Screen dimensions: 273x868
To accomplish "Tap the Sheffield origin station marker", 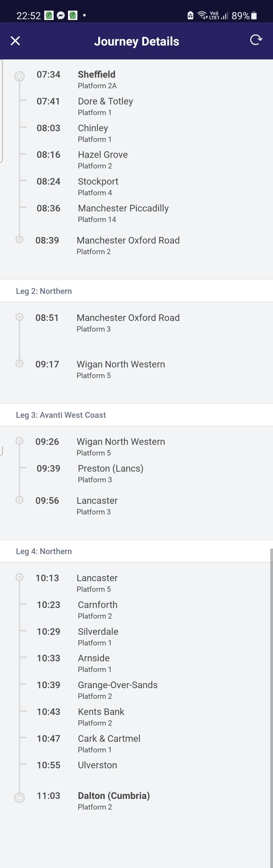I will click(x=20, y=76).
